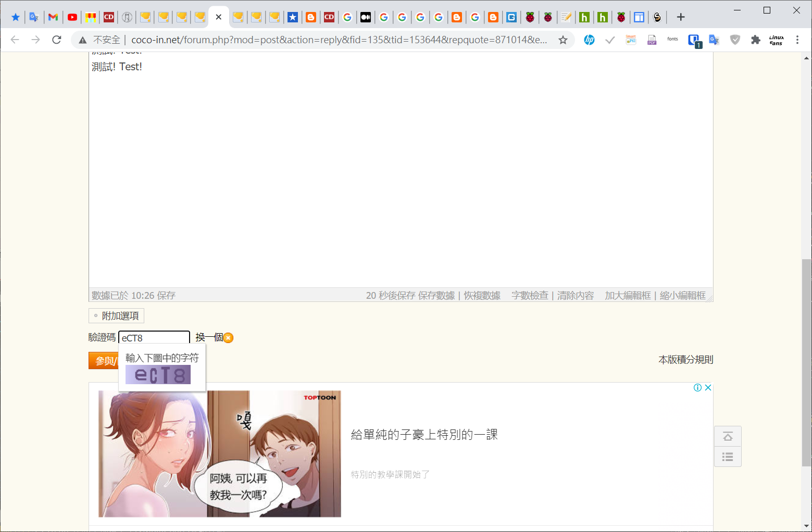
Task: Go forward to the next page
Action: (36, 40)
